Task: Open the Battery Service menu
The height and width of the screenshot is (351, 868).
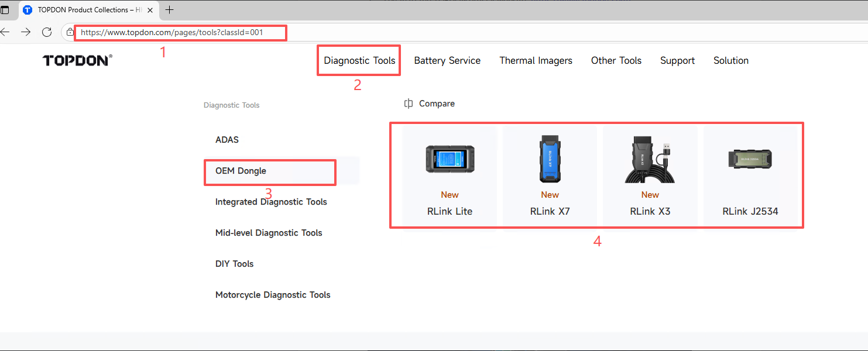Action: tap(447, 60)
